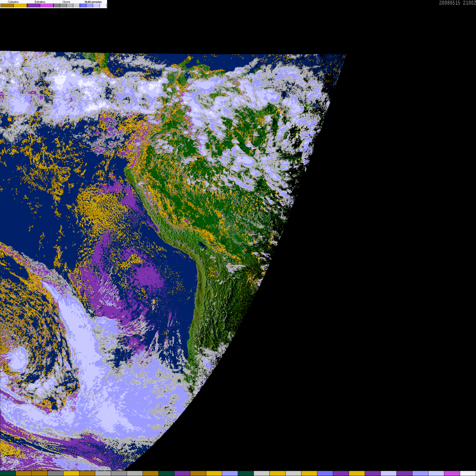476x476 pixels.
Task: Select the magenta Estratos legend swatch
Action: pos(47,5)
